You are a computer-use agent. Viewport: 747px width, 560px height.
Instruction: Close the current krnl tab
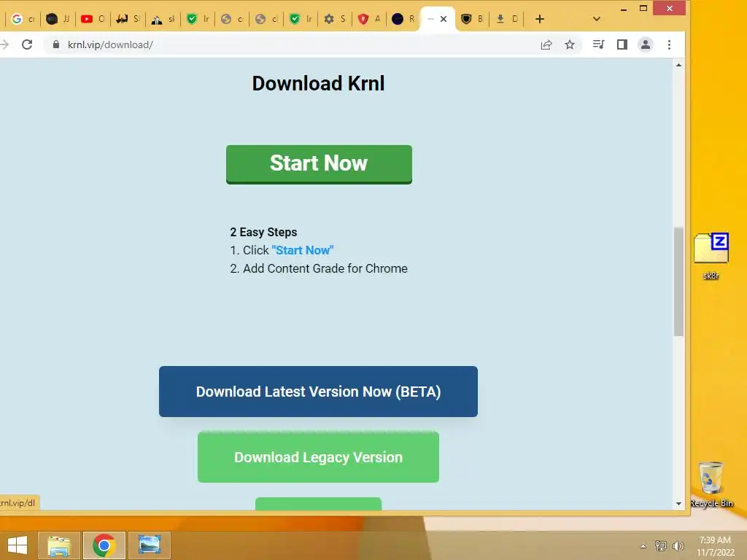tap(444, 19)
